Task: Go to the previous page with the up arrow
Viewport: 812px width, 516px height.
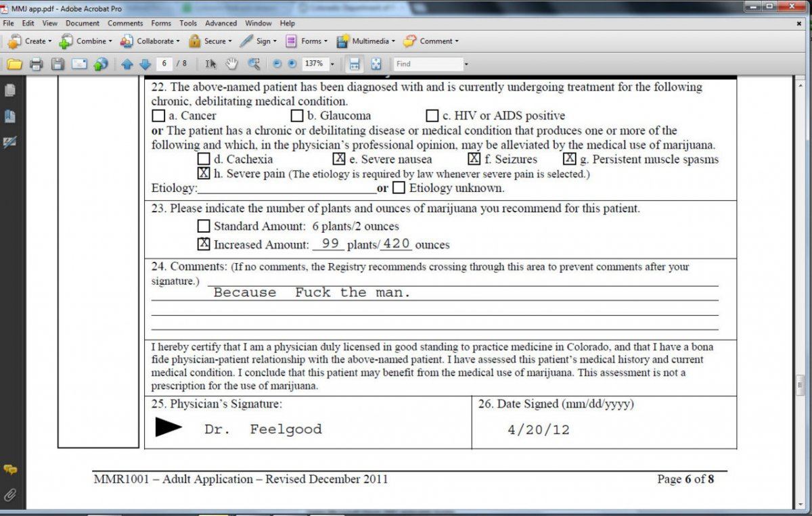Action: click(127, 64)
